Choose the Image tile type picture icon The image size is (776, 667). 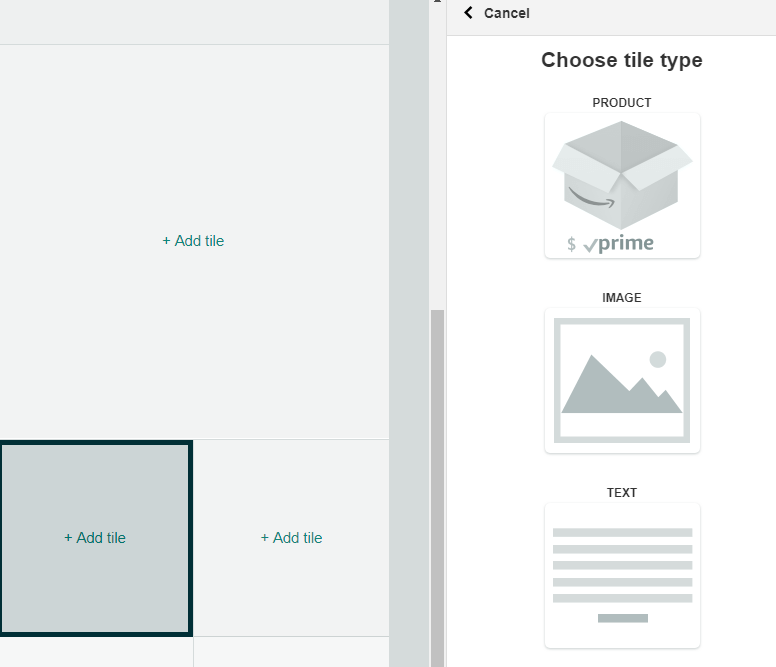(622, 381)
